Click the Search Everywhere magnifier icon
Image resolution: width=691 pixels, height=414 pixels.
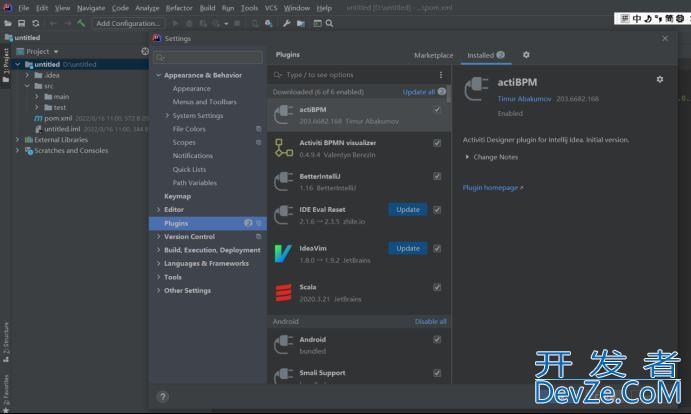(x=329, y=23)
